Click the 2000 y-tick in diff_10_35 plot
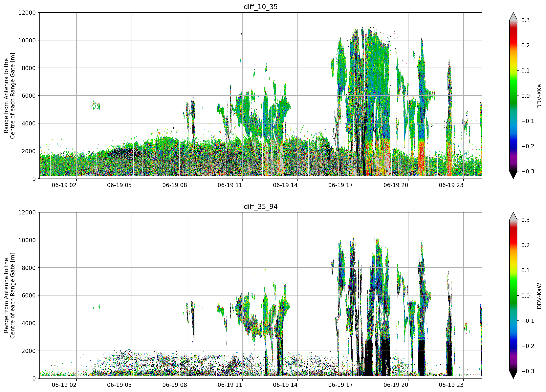This screenshot has width=546, height=392. 29,151
